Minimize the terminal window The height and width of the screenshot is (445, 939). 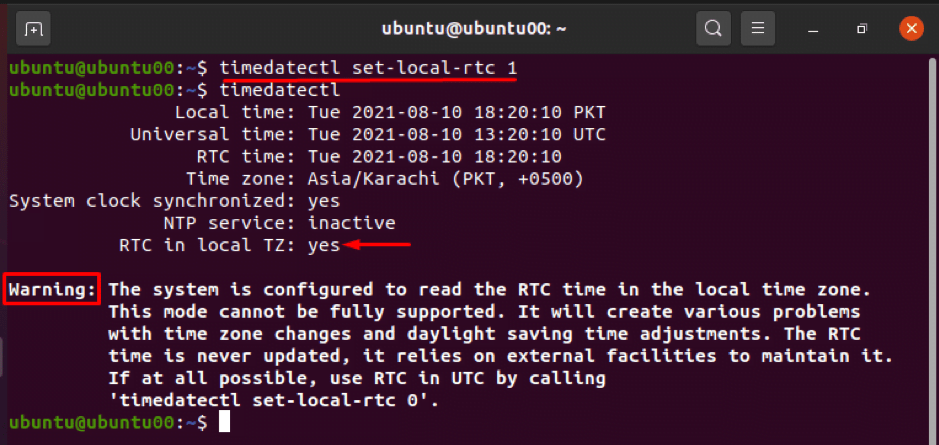tap(813, 28)
